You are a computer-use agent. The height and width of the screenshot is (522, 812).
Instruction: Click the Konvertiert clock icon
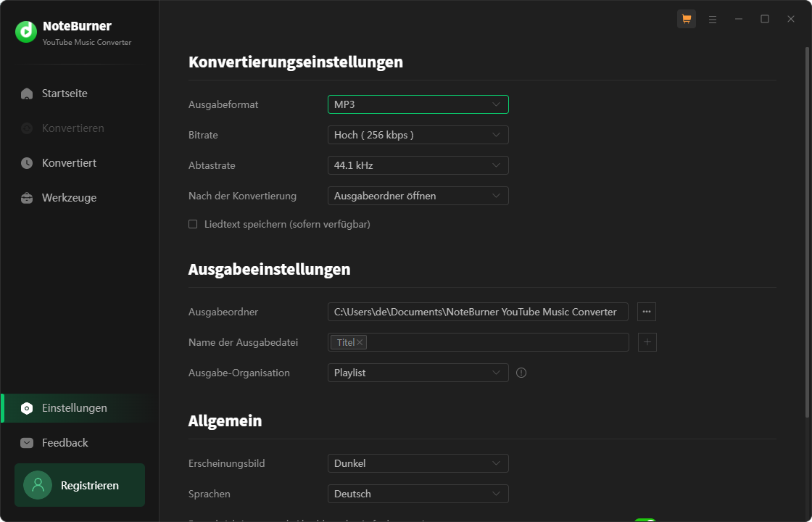(x=26, y=163)
